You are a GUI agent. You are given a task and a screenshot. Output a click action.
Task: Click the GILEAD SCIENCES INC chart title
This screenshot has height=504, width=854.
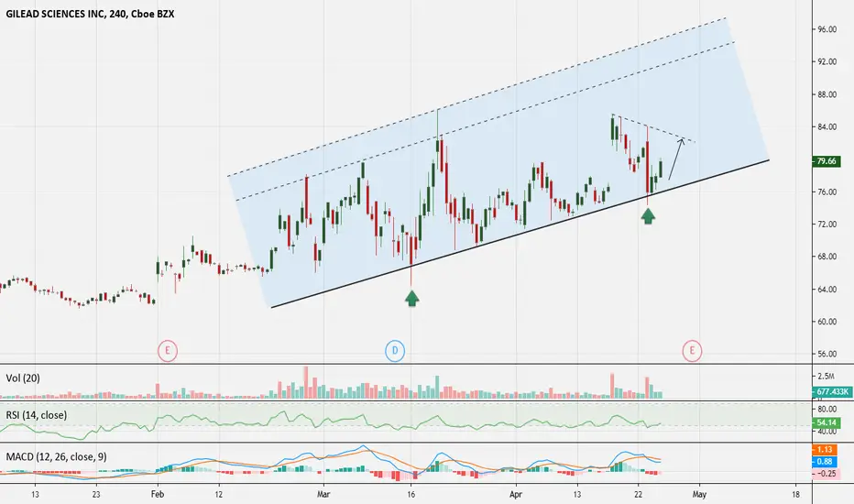(90, 15)
